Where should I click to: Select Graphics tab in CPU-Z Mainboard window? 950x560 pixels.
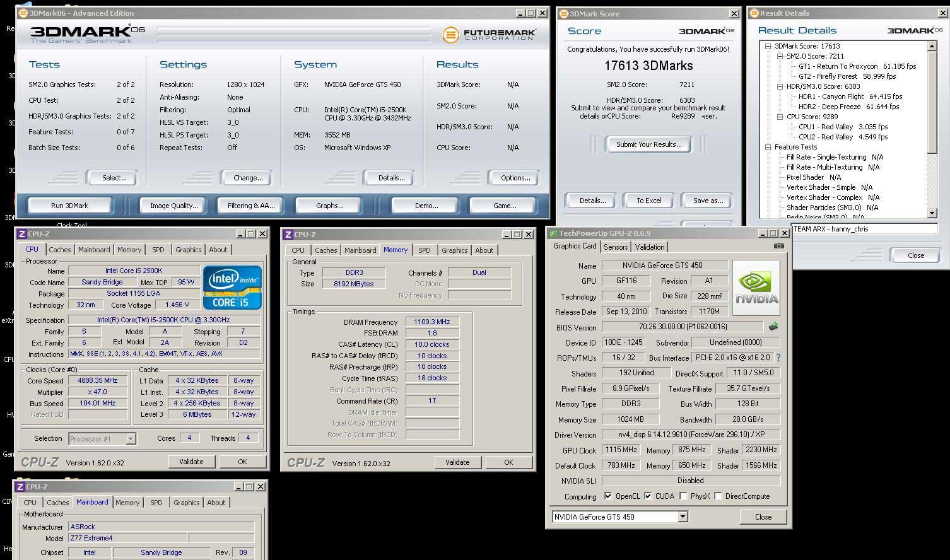187,503
